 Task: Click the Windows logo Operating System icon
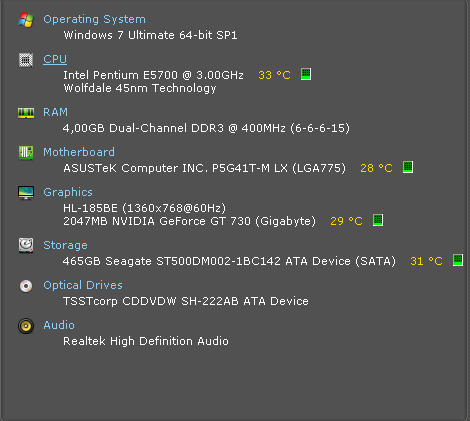pyautogui.click(x=26, y=20)
